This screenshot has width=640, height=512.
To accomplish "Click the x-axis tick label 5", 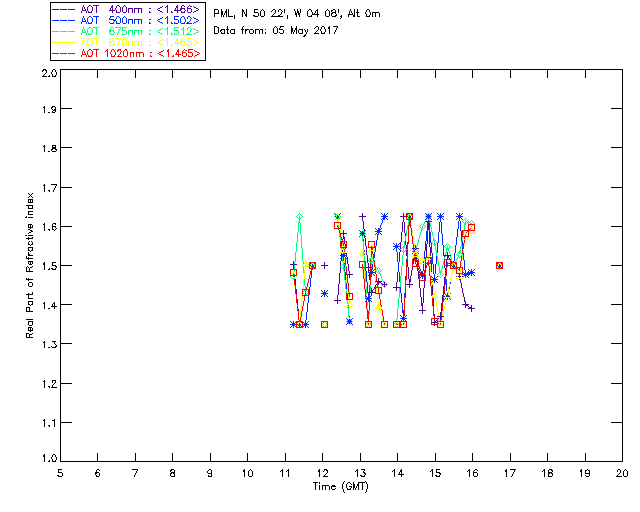I will [60, 473].
